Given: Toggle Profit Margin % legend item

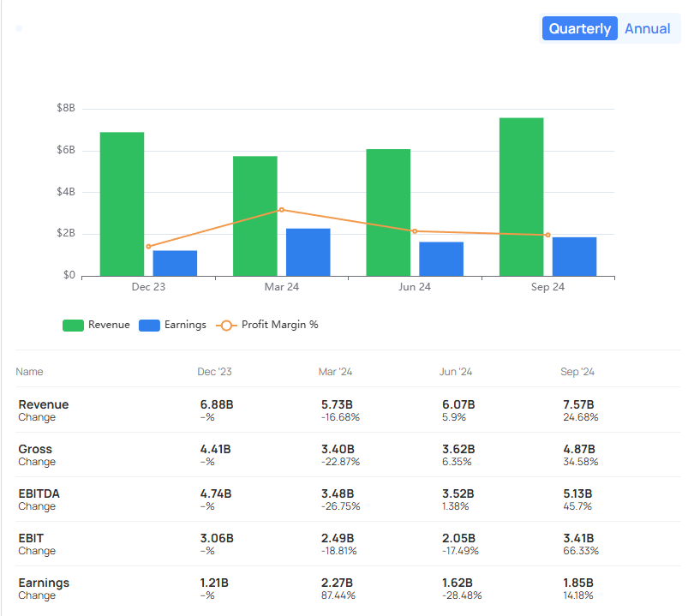Looking at the screenshot, I should (266, 325).
